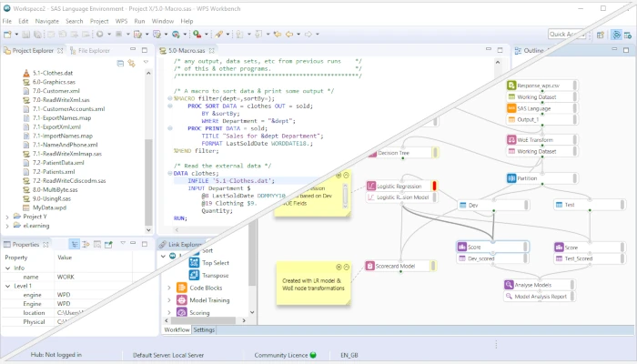
Task: Click the New file toolbar icon
Action: (7, 35)
